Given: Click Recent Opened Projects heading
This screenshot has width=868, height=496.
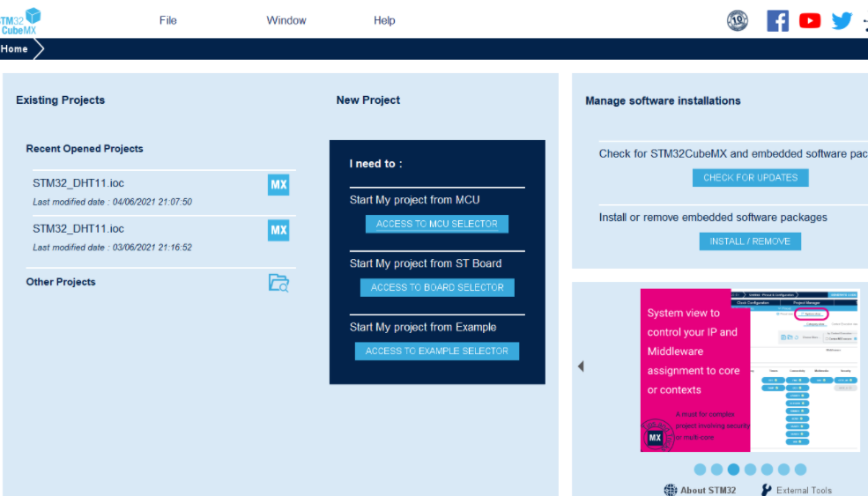Looking at the screenshot, I should (84, 148).
